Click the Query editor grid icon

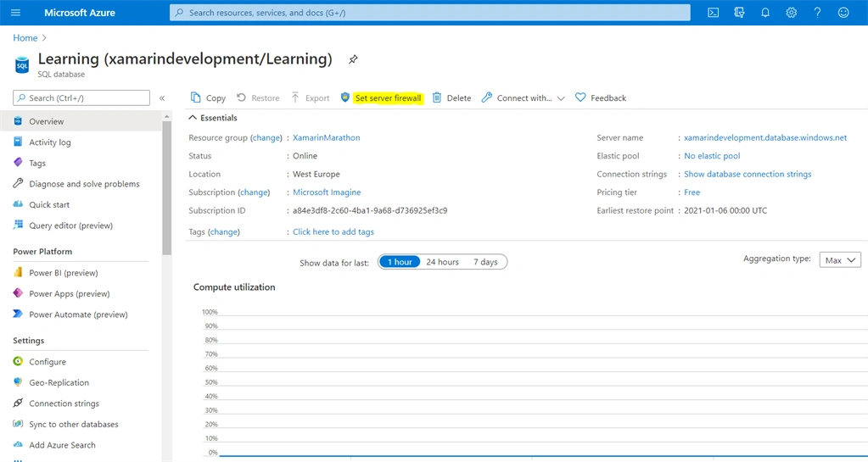(18, 225)
